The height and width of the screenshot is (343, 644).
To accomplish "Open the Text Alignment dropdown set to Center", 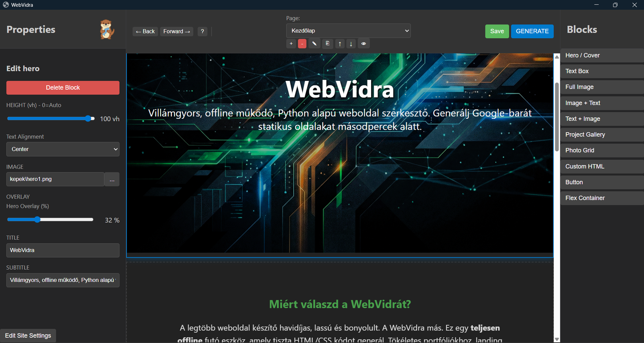I will tap(63, 149).
